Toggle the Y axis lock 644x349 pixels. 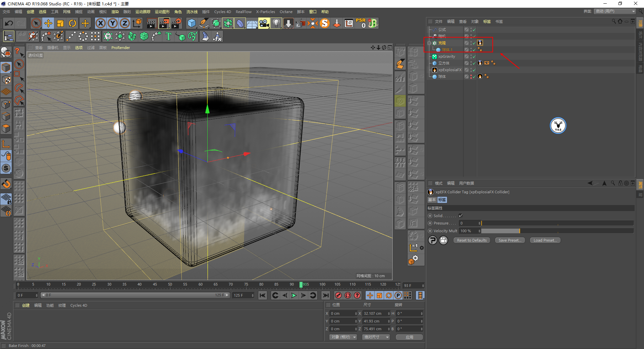pyautogui.click(x=113, y=23)
